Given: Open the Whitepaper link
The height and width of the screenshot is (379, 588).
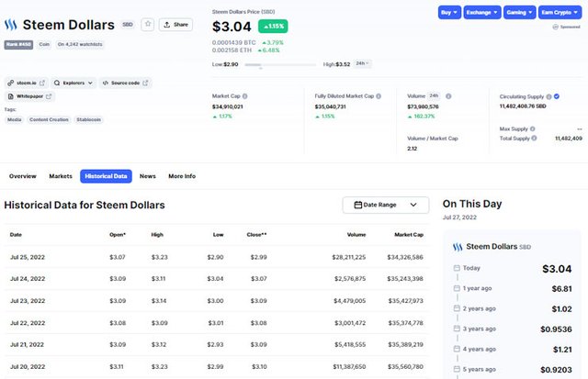Looking at the screenshot, I should [x=29, y=96].
